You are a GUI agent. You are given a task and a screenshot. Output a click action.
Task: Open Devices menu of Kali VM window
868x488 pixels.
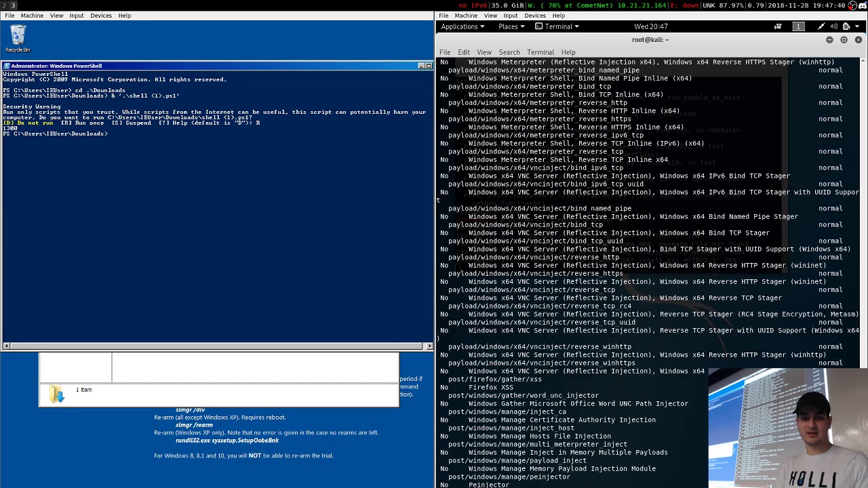535,15
